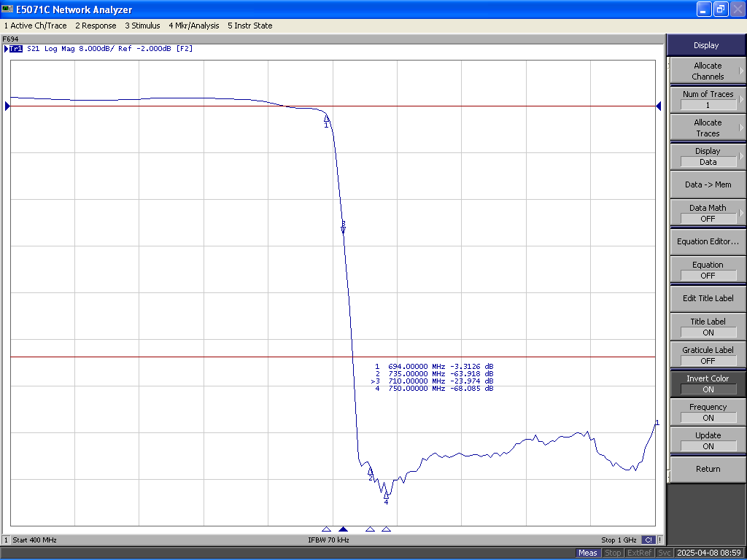Open the Equation Editor softkey
747x560 pixels.
[x=708, y=241]
